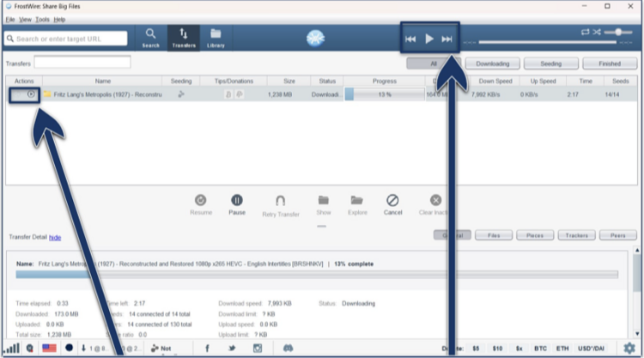
Task: Click scrollbar down arrow in detail panel
Action: point(637,334)
